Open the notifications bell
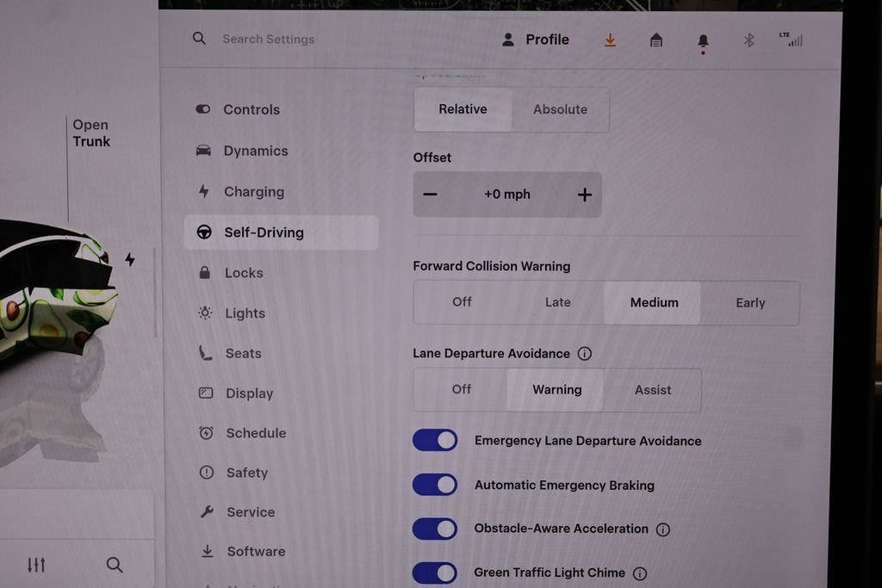Screen dimensions: 882x588 pos(703,41)
